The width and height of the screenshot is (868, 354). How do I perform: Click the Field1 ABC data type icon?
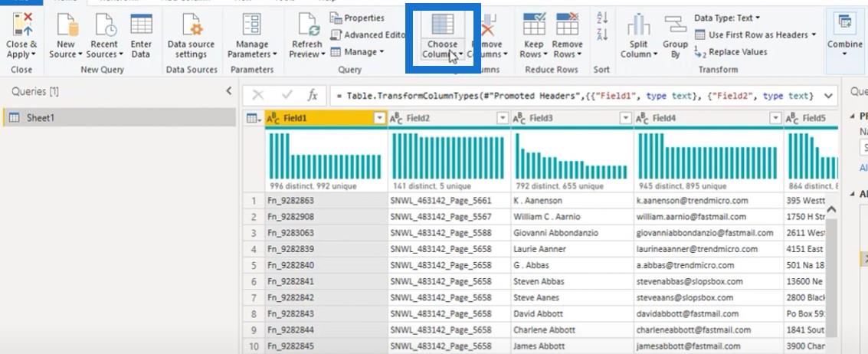pos(274,118)
